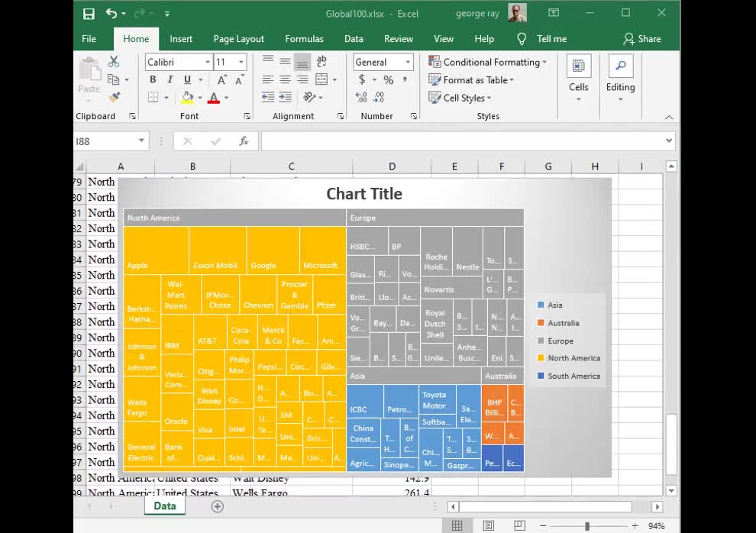Click the Insert Function fx icon
Image resolution: width=756 pixels, height=533 pixels.
244,141
